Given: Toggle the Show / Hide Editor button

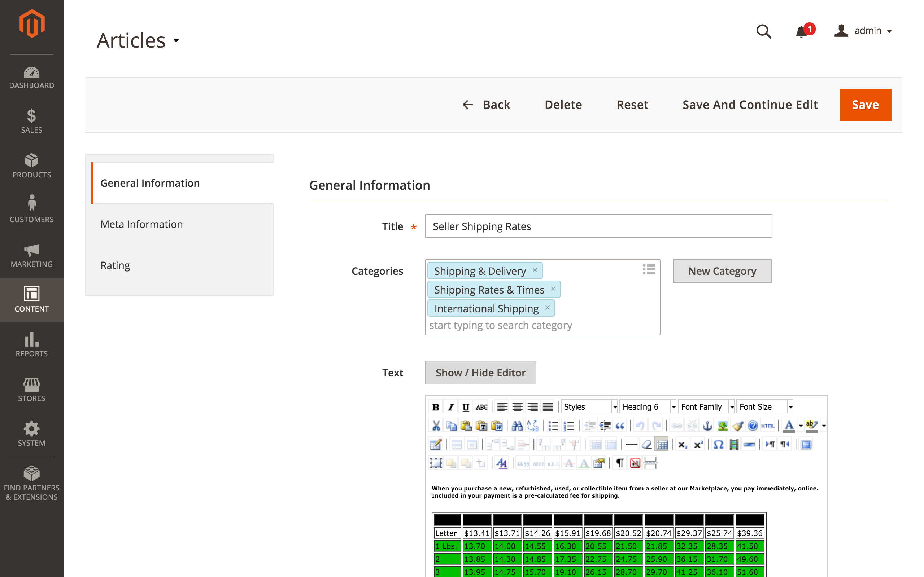Looking at the screenshot, I should (x=480, y=373).
